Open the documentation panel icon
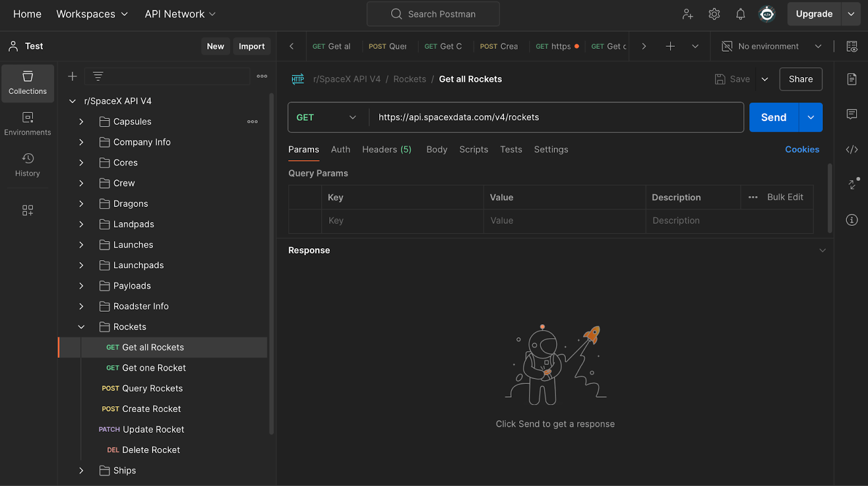Viewport: 868px width, 486px height. click(x=852, y=79)
